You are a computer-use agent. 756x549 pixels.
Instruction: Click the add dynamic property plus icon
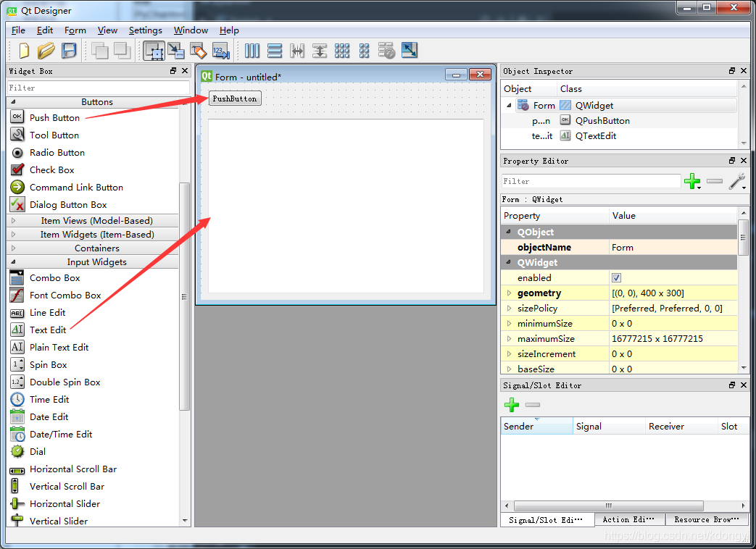tap(692, 182)
